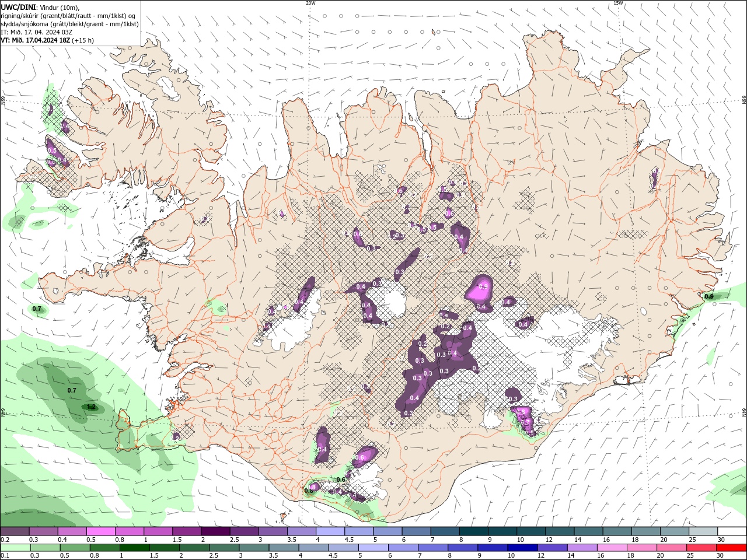Pick the bright pink snow swatch 0.5–0.8
The image size is (747, 560).
click(x=100, y=531)
